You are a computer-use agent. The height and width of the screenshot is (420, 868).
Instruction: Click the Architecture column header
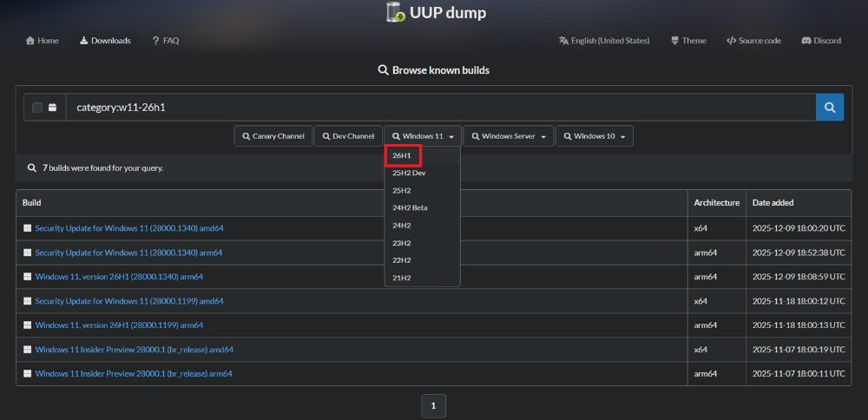(717, 203)
